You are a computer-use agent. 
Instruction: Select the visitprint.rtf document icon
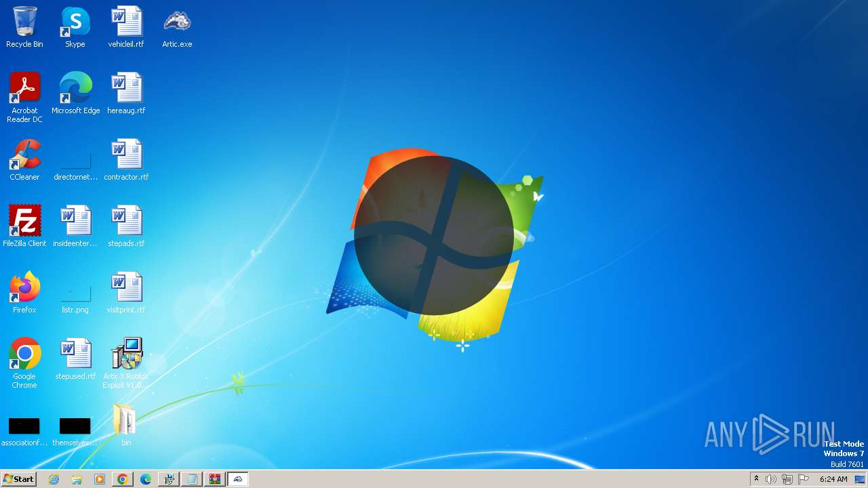coord(126,293)
